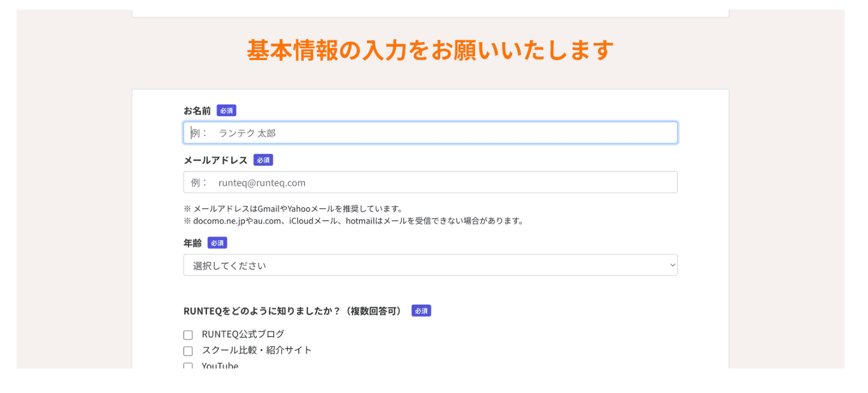Image resolution: width=868 pixels, height=393 pixels.
Task: Click the chevron arrow on the age dropdown
Action: pyautogui.click(x=672, y=265)
